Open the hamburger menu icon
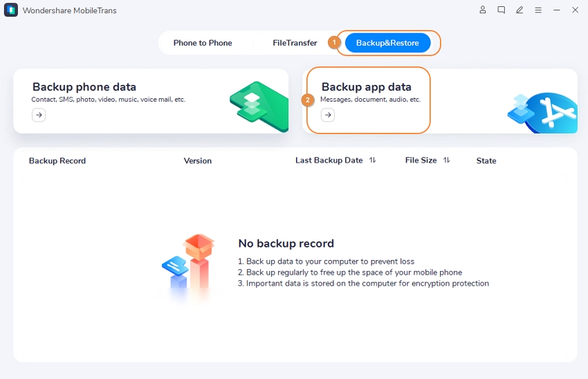This screenshot has height=379, width=588. point(538,10)
